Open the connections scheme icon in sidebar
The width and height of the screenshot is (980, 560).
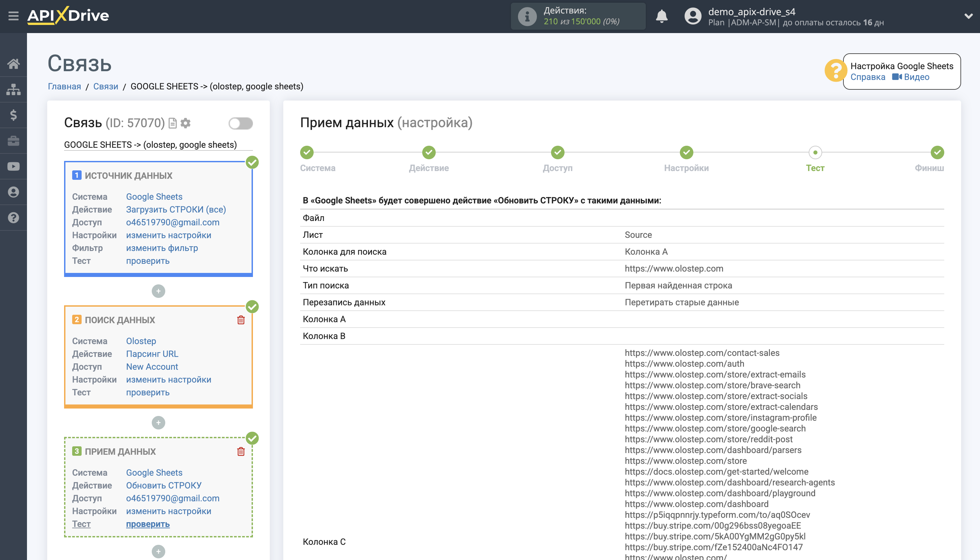(x=14, y=89)
